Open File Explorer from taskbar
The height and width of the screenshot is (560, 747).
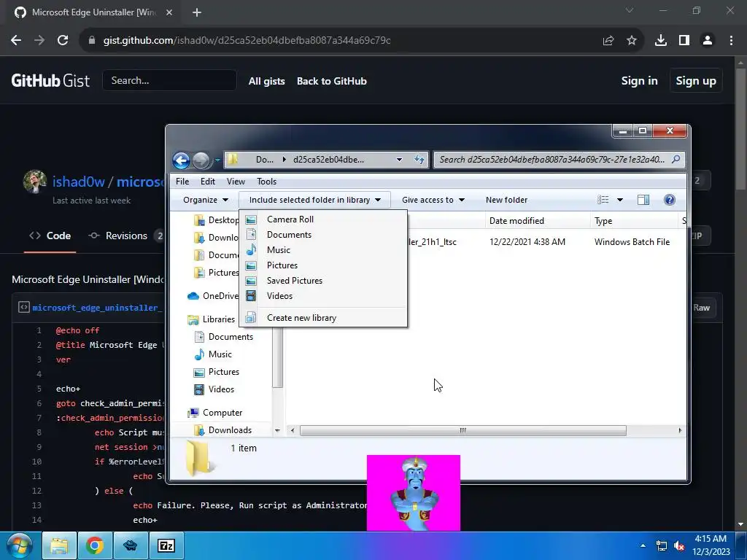coord(59,545)
